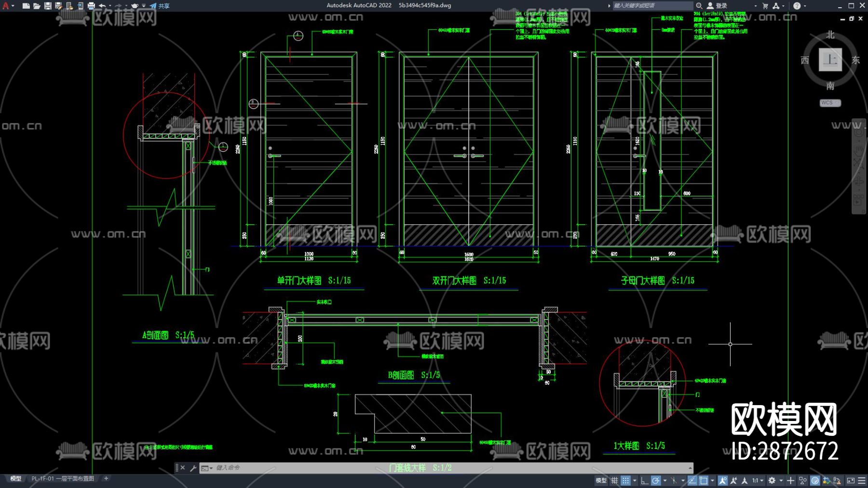Image resolution: width=868 pixels, height=488 pixels.
Task: Toggle 2D object snap
Action: pos(704,481)
